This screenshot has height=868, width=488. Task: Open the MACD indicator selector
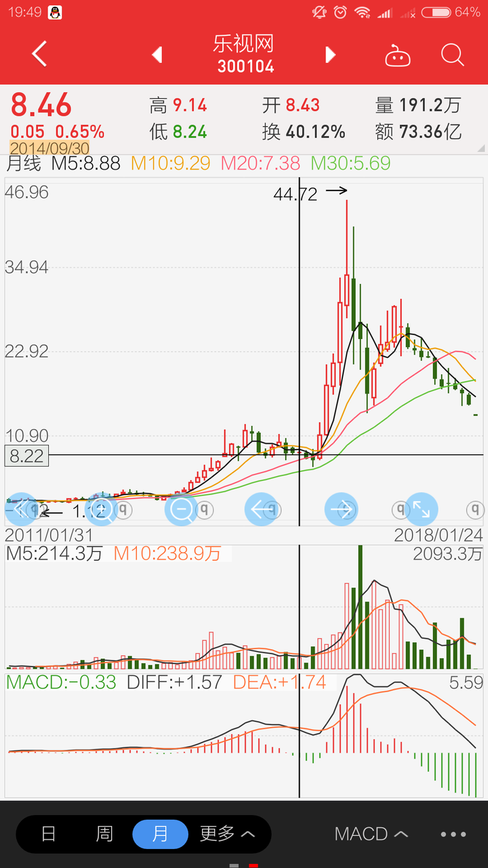(x=371, y=834)
